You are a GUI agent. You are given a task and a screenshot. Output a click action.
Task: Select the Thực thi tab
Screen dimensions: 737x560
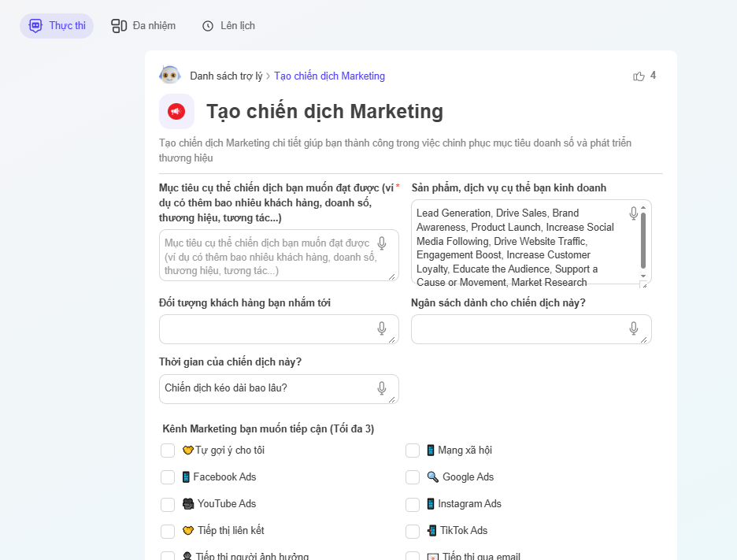pyautogui.click(x=57, y=26)
